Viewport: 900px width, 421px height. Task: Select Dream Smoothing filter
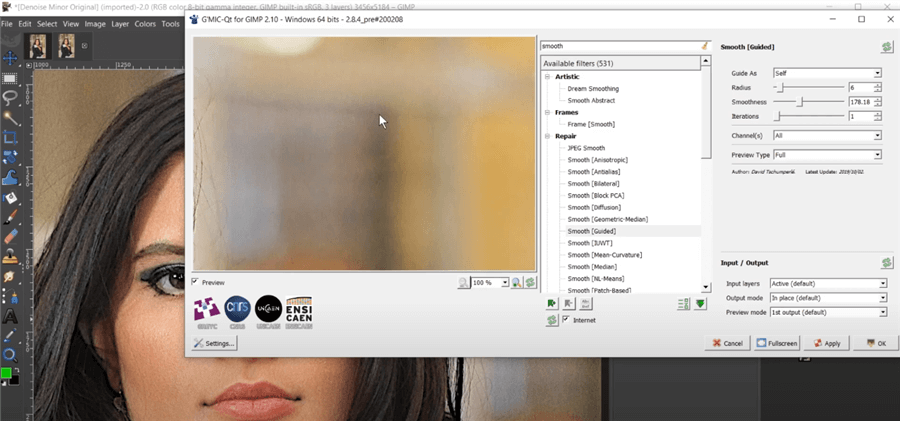pos(593,89)
